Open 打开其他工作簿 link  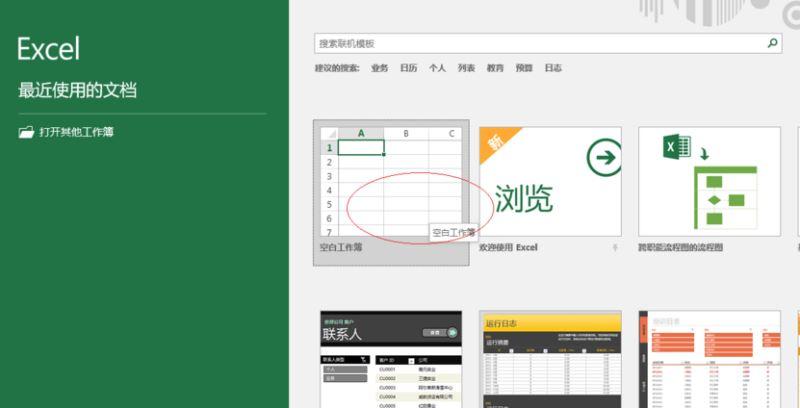(77, 132)
